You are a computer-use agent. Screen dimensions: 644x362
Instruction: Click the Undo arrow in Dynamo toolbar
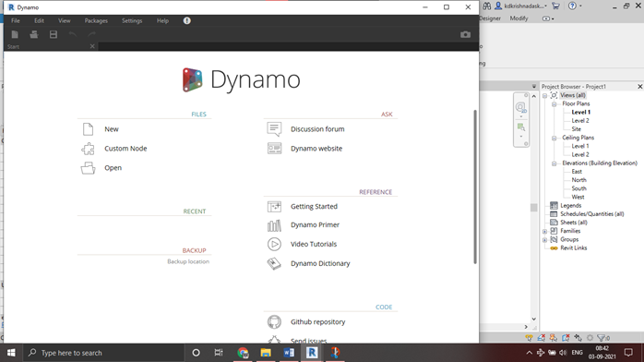pyautogui.click(x=73, y=34)
